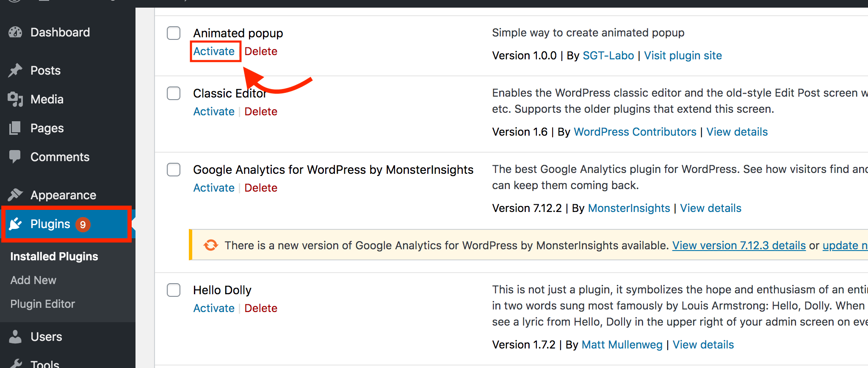Click the Posts pushpin icon
Screen dimensions: 868x368
tap(15, 70)
